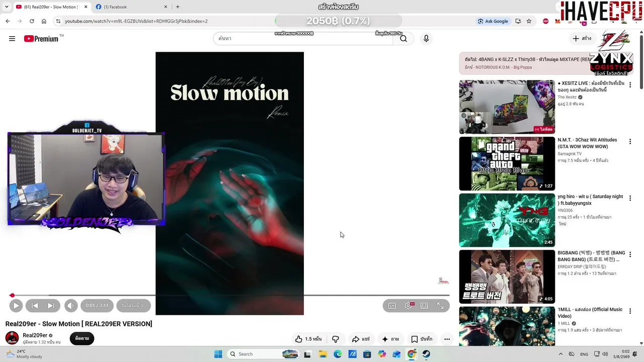Close the Facebook tab
Viewport: 644px width, 362px height.
pyautogui.click(x=166, y=7)
